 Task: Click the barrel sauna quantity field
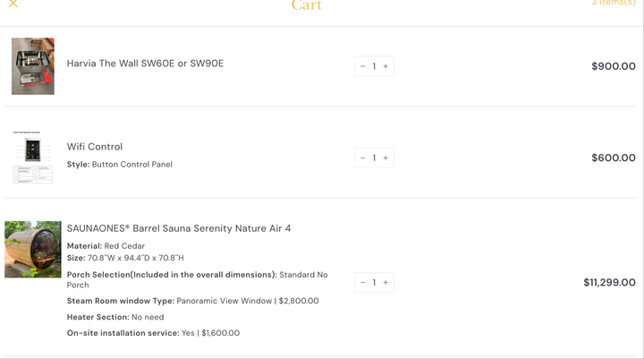[374, 283]
